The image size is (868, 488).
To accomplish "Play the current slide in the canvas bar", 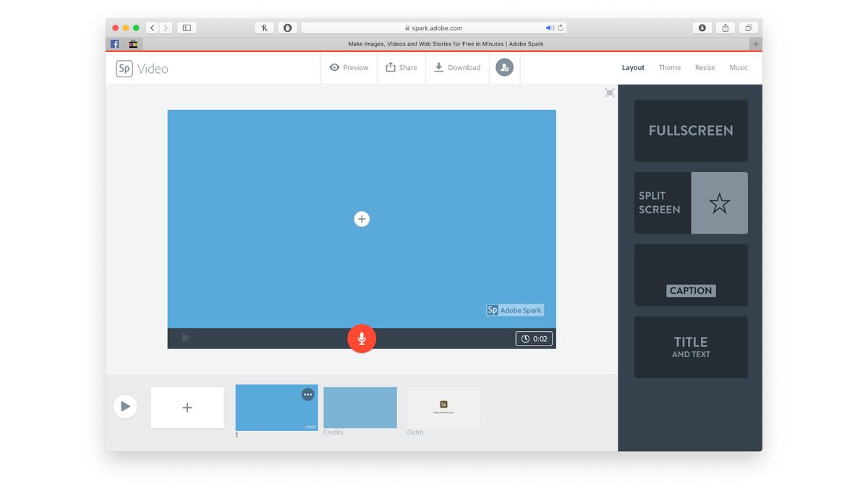I will (186, 338).
